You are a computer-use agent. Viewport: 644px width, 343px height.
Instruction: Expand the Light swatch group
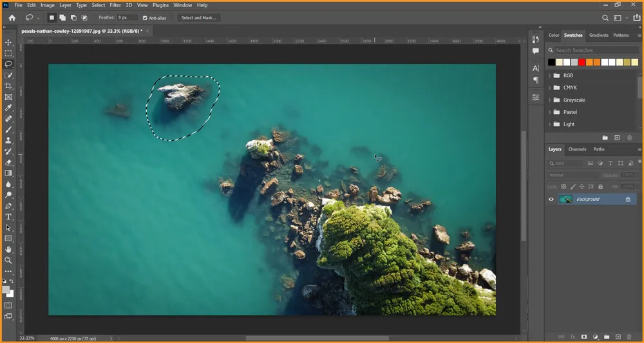pyautogui.click(x=549, y=124)
